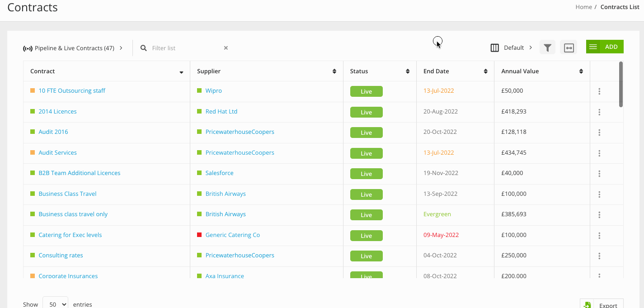Open the Red Hat Ltd supplier

click(221, 111)
